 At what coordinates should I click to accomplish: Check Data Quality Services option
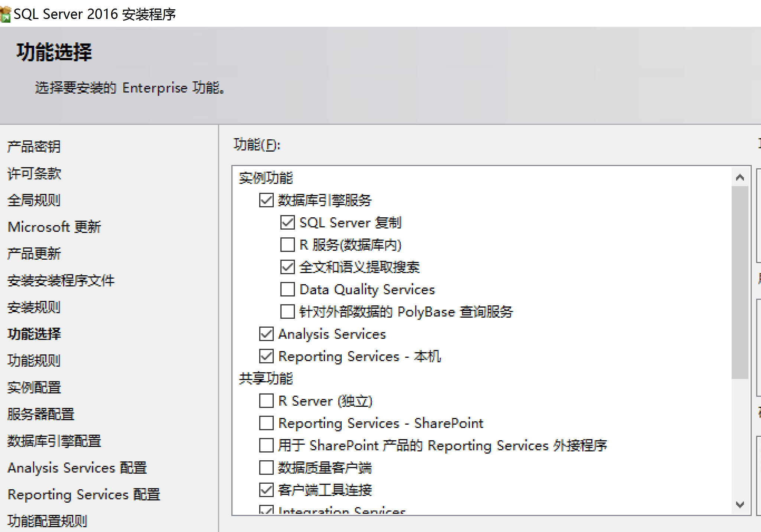click(287, 289)
